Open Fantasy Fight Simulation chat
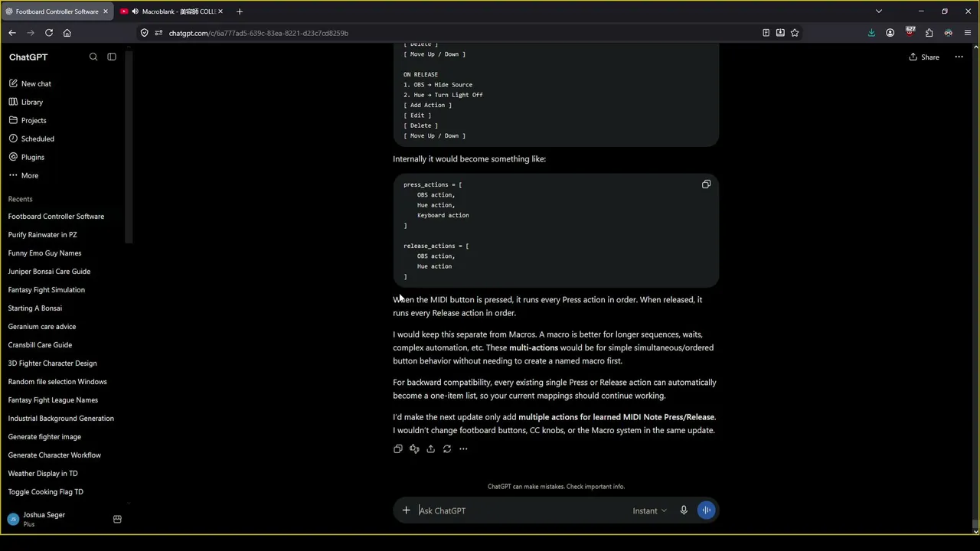The image size is (980, 551). click(x=46, y=290)
